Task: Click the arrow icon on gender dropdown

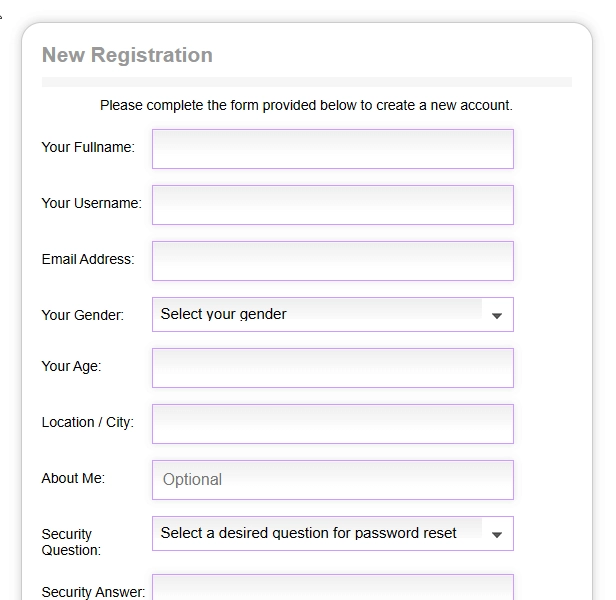Action: [497, 315]
